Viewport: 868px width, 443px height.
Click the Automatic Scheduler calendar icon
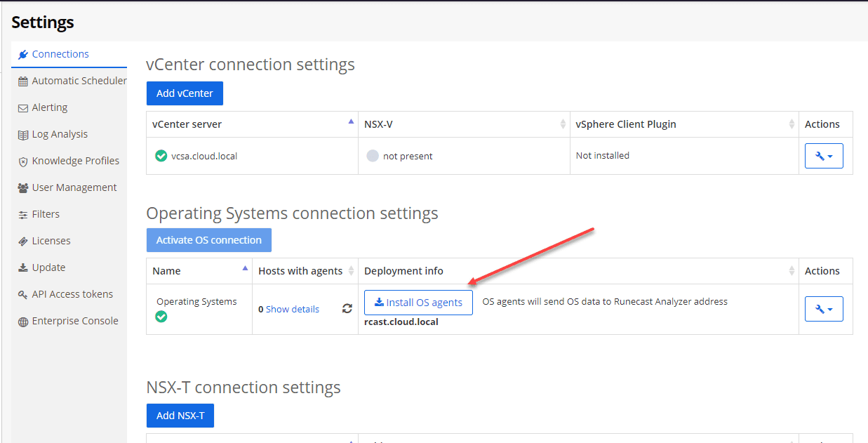[x=23, y=81]
